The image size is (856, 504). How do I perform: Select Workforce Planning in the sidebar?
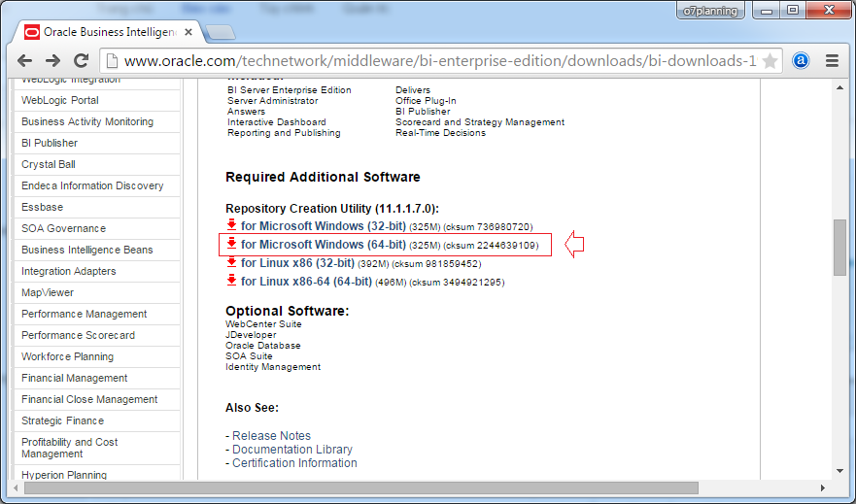coord(97,356)
